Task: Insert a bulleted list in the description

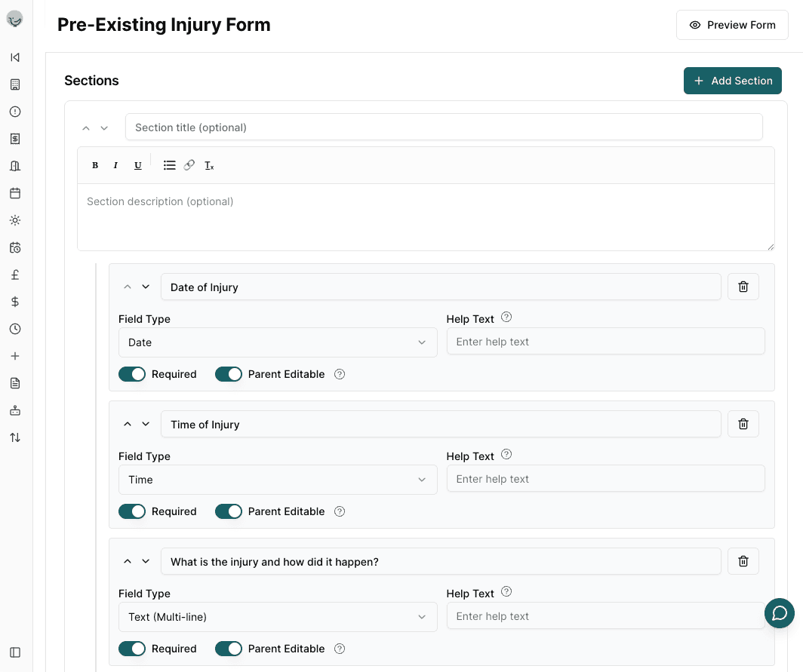Action: (169, 165)
